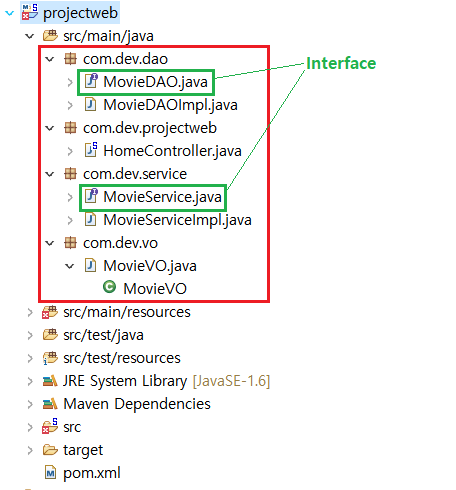This screenshot has height=490, width=456.
Task: Click the com.dev.projectweb package icon
Action: click(70, 128)
